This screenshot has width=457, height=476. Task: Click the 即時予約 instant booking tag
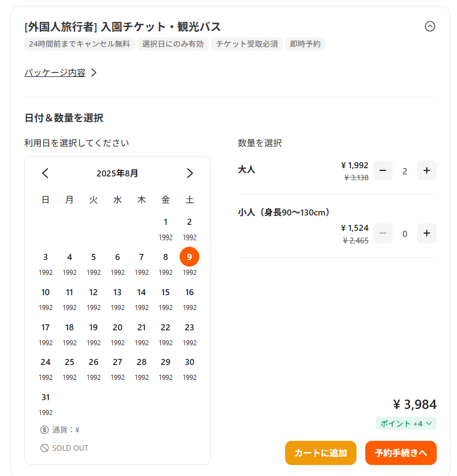(x=305, y=44)
